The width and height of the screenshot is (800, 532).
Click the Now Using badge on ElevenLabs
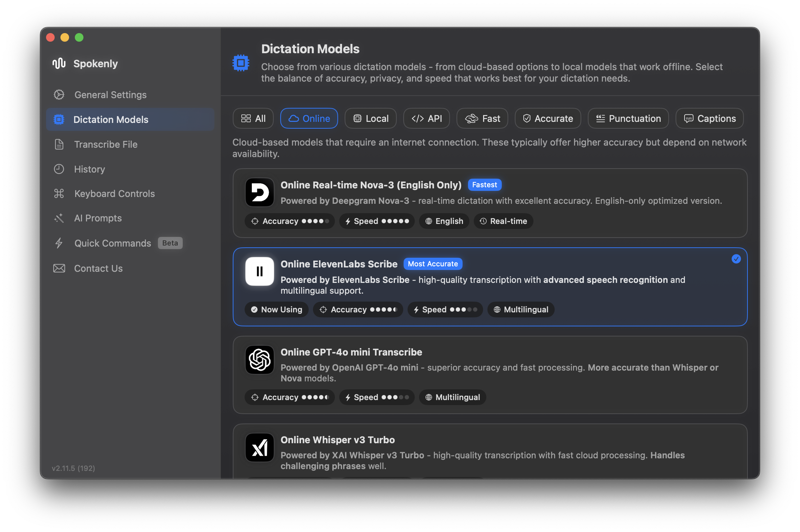(x=276, y=309)
